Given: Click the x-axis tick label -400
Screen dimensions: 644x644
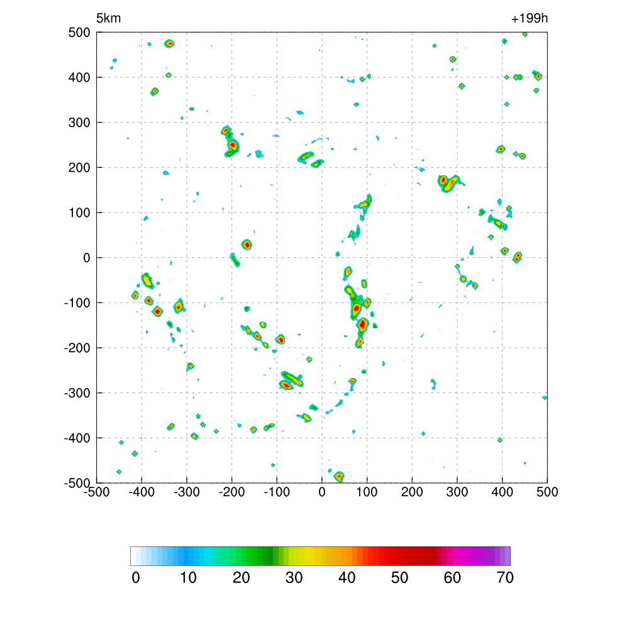Looking at the screenshot, I should pos(142,492).
